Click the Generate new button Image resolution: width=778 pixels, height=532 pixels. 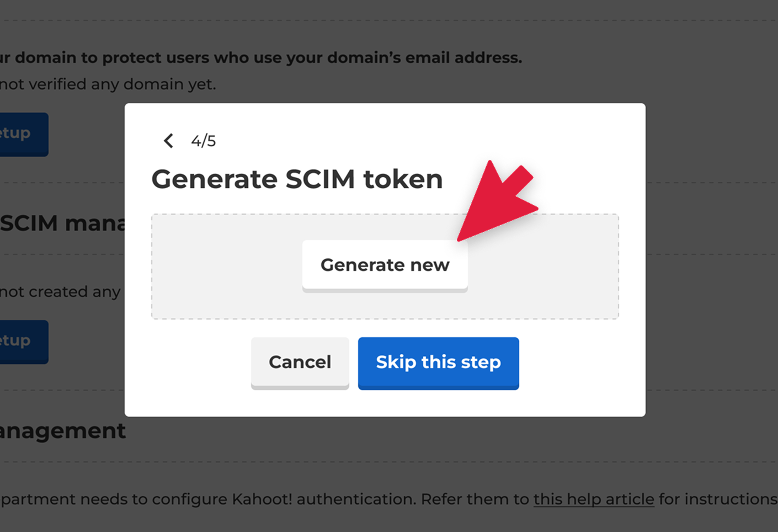click(385, 265)
